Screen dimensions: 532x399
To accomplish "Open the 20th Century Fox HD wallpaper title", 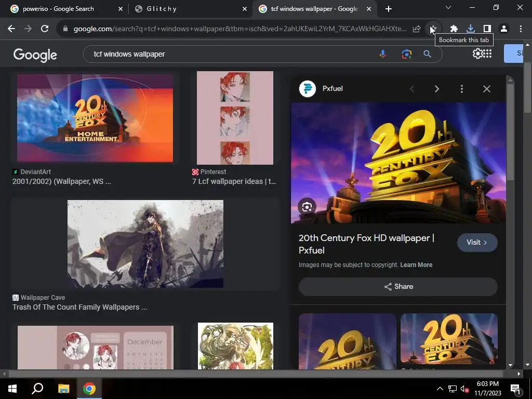I will click(x=366, y=244).
